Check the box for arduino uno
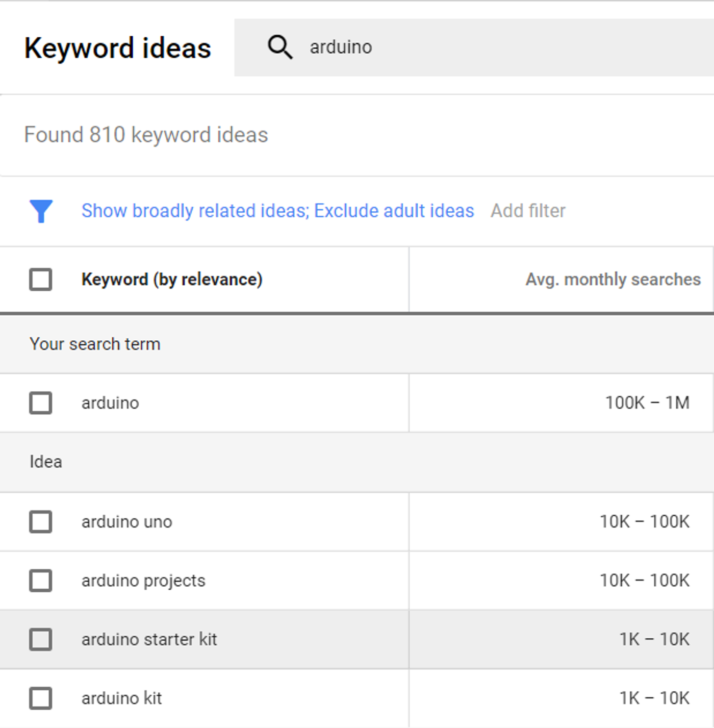The image size is (714, 728). (x=41, y=522)
